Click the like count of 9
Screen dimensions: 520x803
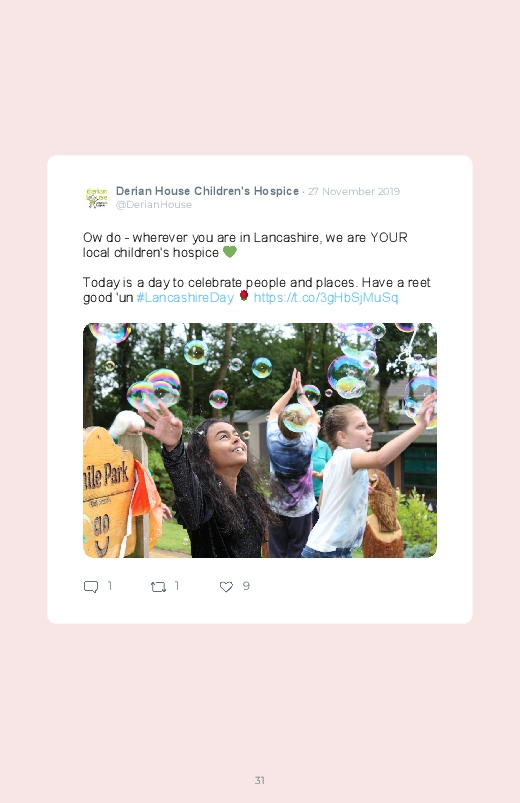[x=246, y=586]
